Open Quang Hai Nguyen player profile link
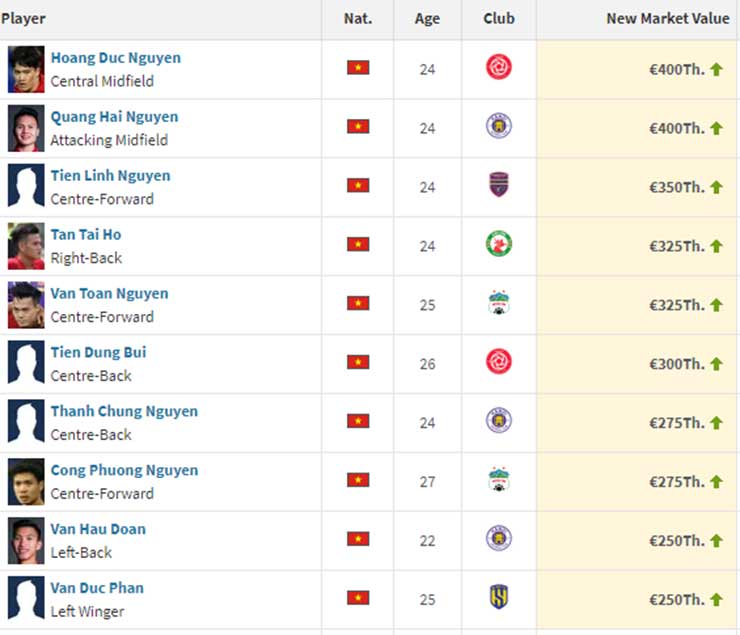Image resolution: width=740 pixels, height=635 pixels. [114, 117]
